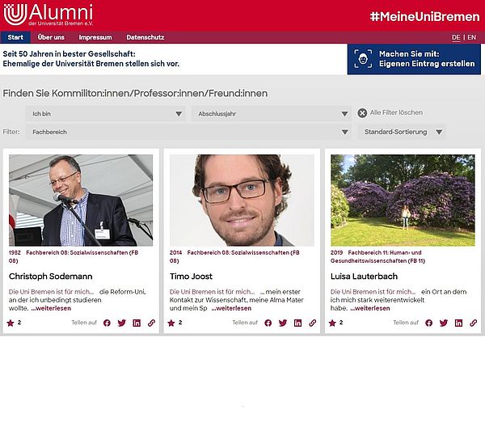Switch language to DE
485x448 pixels.
[456, 37]
